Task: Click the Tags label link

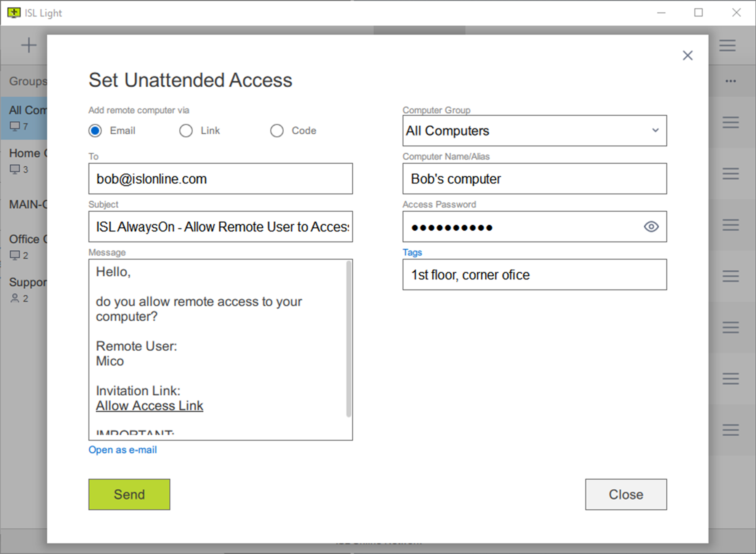Action: 412,252
